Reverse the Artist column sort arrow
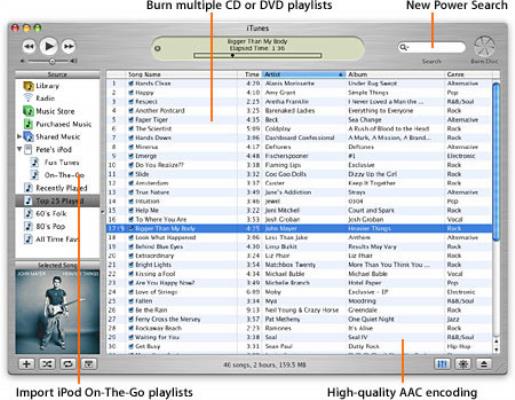The width and height of the screenshot is (515, 400). click(x=341, y=74)
